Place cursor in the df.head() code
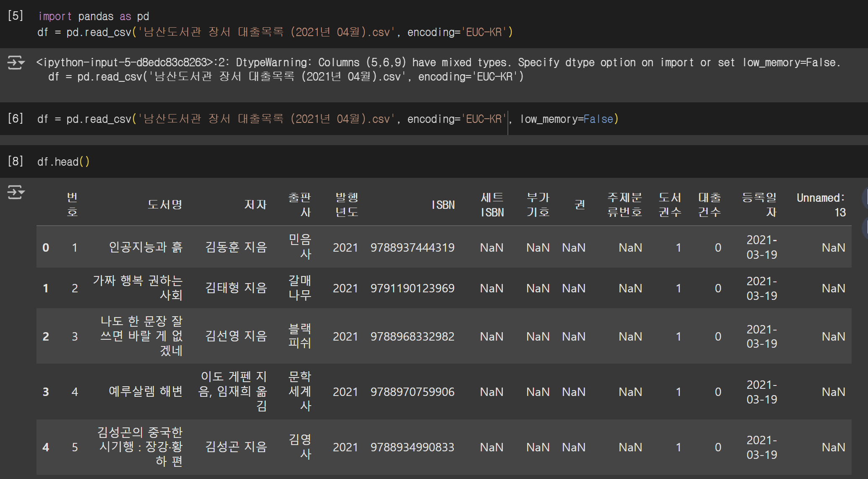This screenshot has height=479, width=868. tap(63, 162)
